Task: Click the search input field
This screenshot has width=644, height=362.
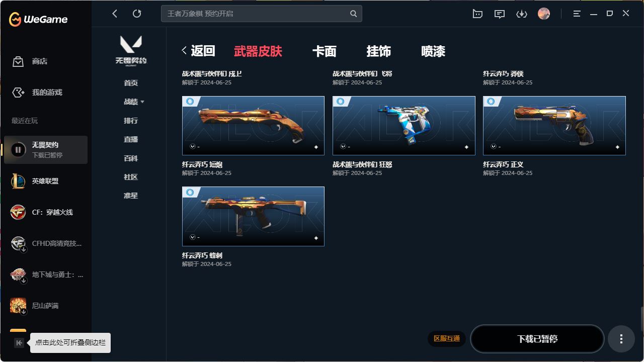Action: coord(262,14)
